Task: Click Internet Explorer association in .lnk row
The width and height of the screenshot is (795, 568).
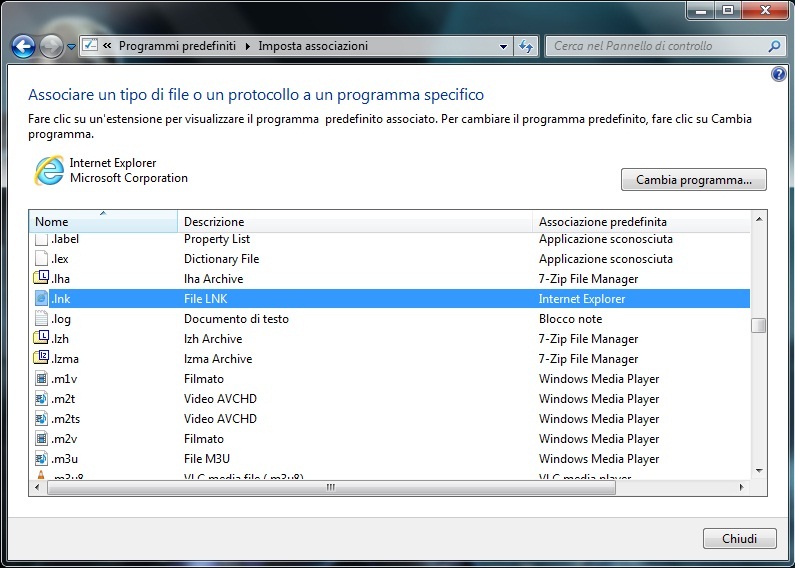Action: (582, 299)
